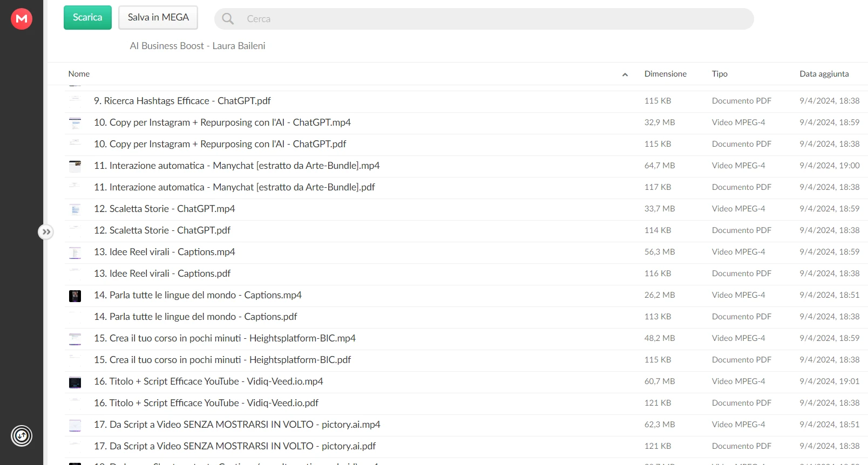Click PDF icon of 14. Parla tutte le lingue pdf
Image resolution: width=868 pixels, height=465 pixels.
75,317
